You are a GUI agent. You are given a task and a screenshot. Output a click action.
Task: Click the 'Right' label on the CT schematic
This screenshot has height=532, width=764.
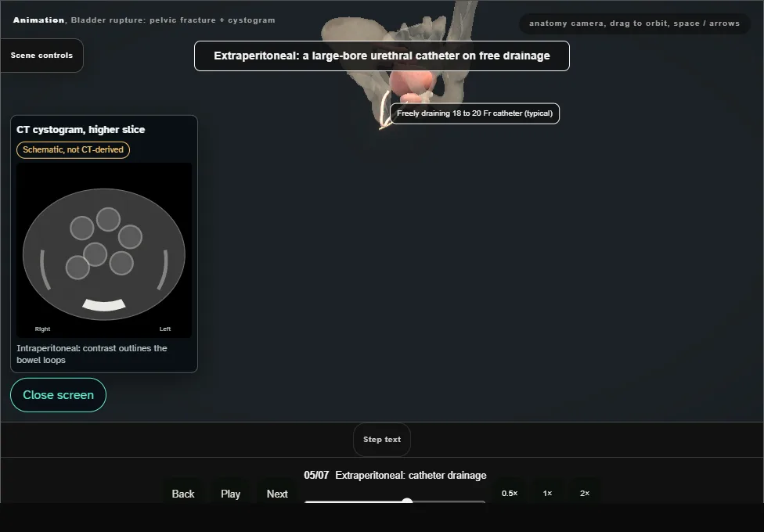[42, 329]
